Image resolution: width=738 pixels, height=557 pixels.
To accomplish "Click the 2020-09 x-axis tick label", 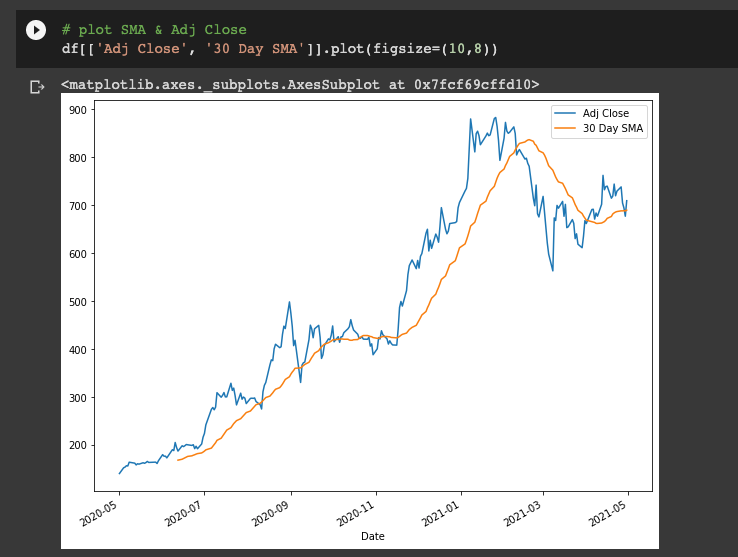I will (x=277, y=514).
